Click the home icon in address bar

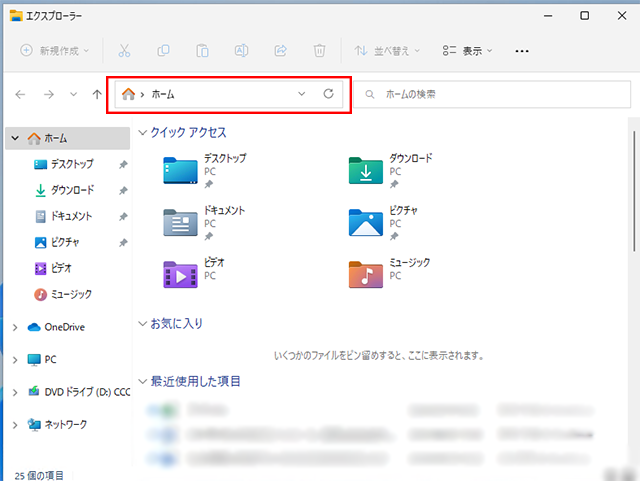[x=128, y=94]
